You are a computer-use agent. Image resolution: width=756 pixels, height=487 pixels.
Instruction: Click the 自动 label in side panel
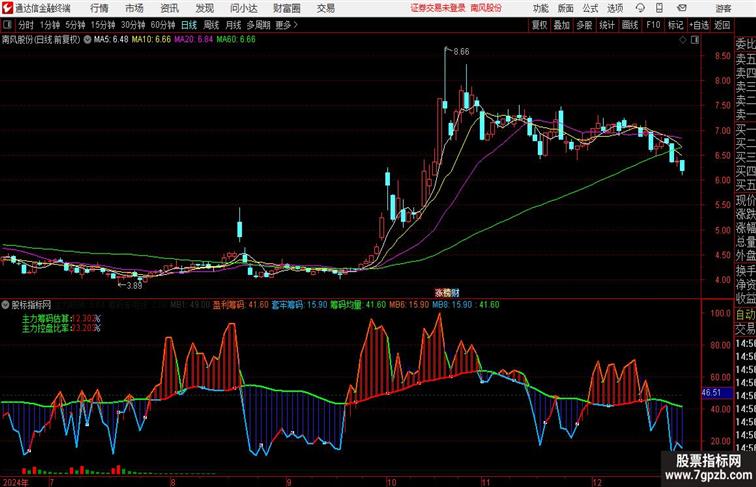(745, 314)
